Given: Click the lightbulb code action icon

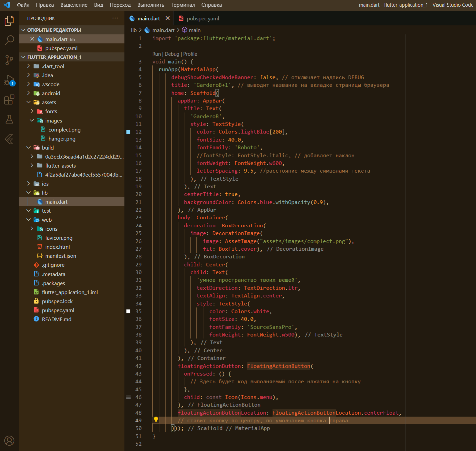Looking at the screenshot, I should point(156,420).
